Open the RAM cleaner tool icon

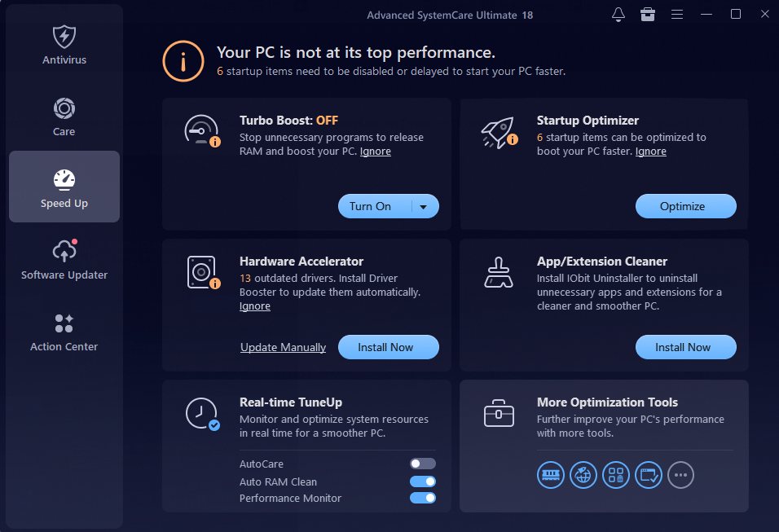[x=551, y=475]
